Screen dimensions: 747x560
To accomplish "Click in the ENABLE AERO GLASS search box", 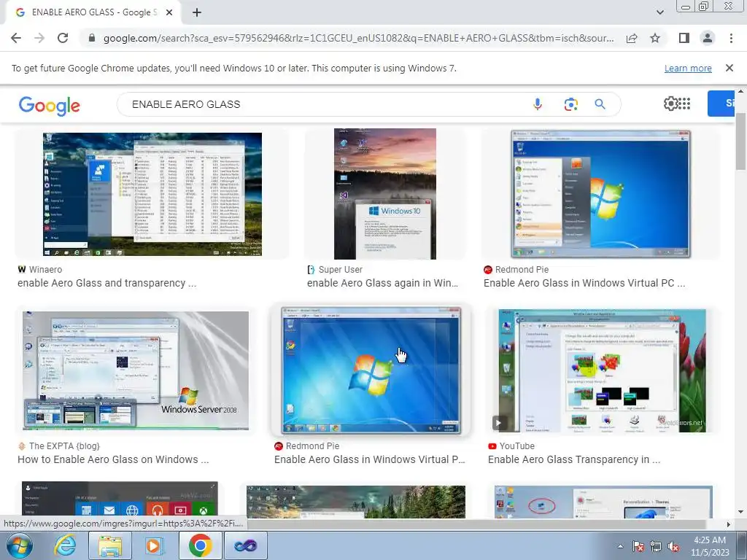I will 324,104.
